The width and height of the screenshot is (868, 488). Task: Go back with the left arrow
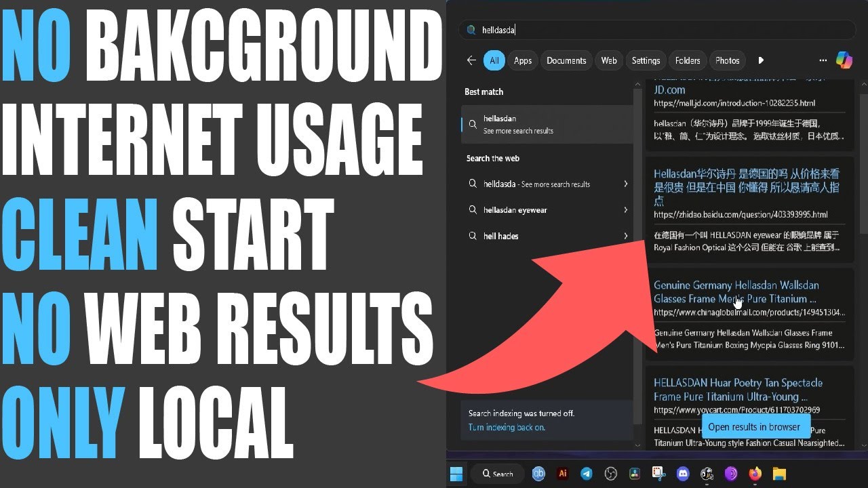tap(471, 60)
